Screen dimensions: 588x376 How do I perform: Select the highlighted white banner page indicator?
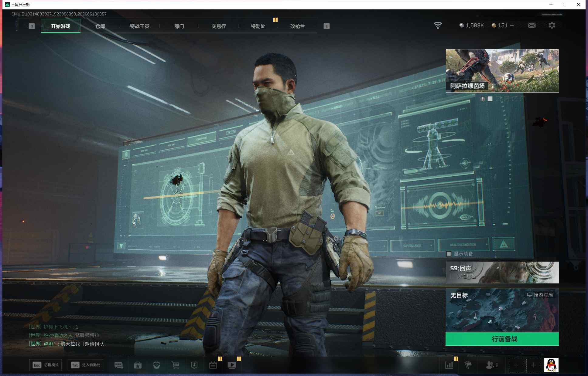490,99
